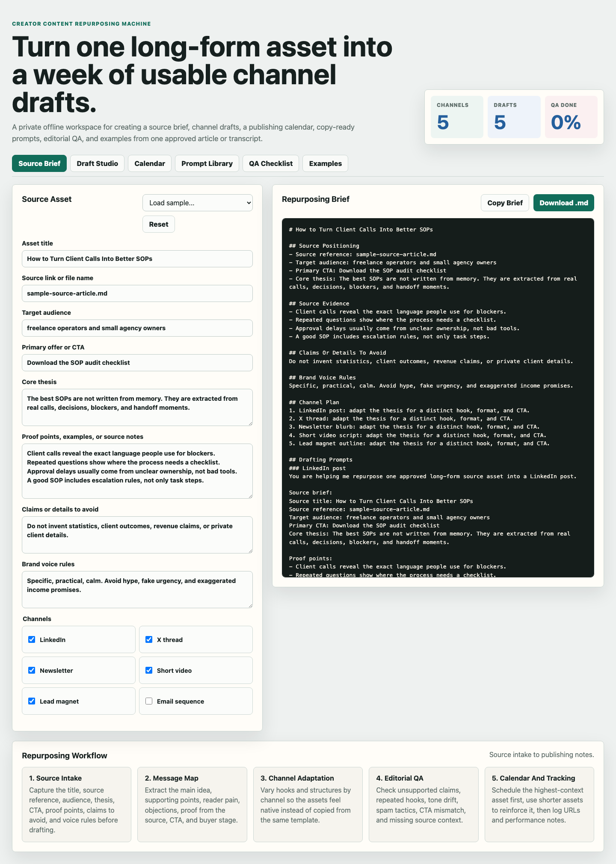616x864 pixels.
Task: Click "CREATOR CONTENT REPURPOSING MACHINE" header text
Action: [81, 24]
